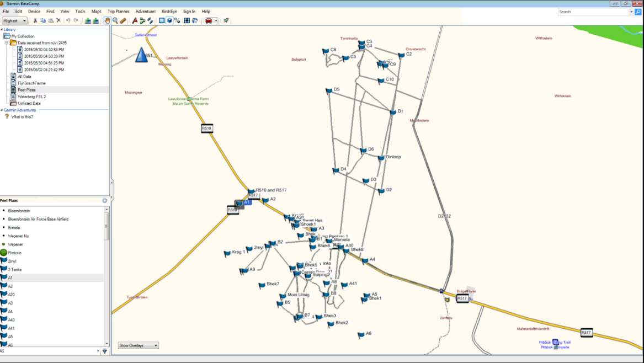Click the What is this? link
Image resolution: width=644 pixels, height=363 pixels.
(x=22, y=117)
